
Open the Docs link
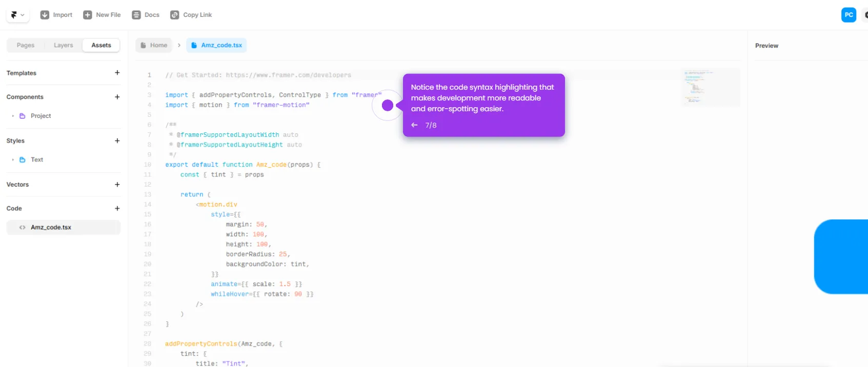(x=152, y=15)
